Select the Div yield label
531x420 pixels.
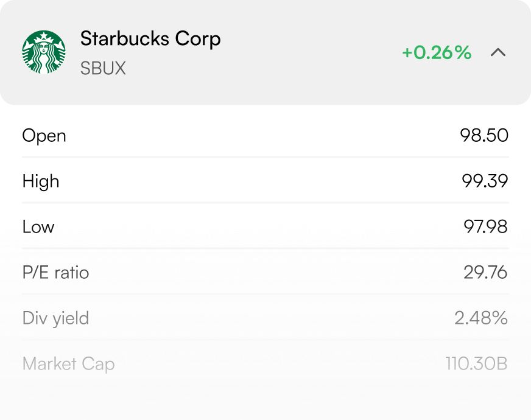pos(55,318)
